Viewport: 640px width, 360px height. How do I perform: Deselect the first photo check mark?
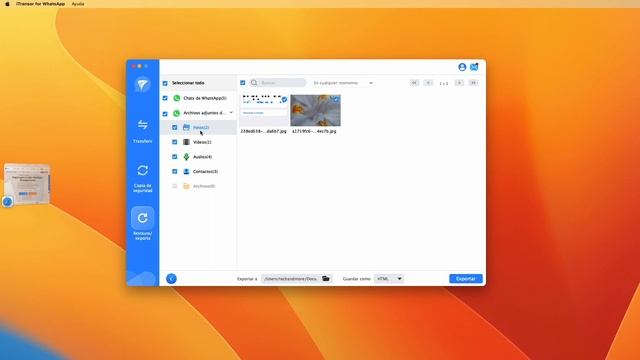coord(284,99)
